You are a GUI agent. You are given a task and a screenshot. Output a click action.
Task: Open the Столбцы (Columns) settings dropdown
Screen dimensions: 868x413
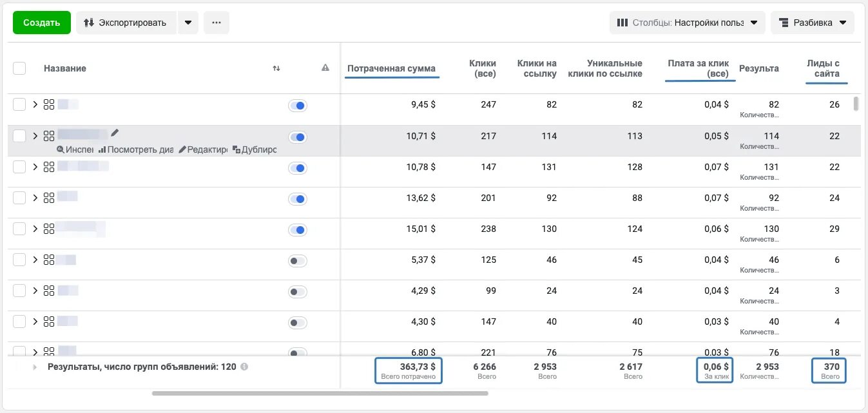coord(687,23)
